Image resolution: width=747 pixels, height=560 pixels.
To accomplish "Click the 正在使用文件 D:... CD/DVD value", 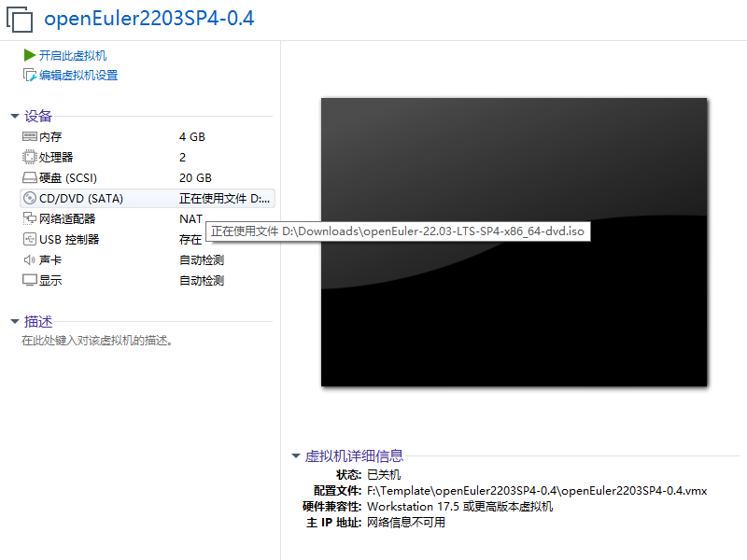I will point(224,198).
